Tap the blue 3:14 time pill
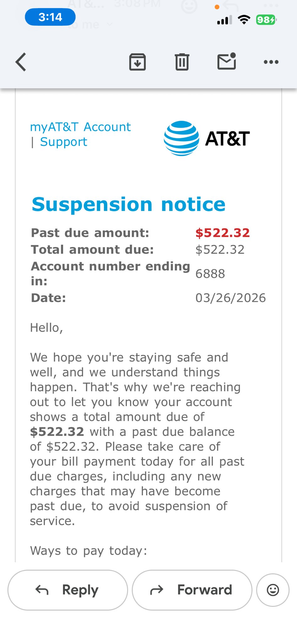The width and height of the screenshot is (297, 644). (x=50, y=17)
